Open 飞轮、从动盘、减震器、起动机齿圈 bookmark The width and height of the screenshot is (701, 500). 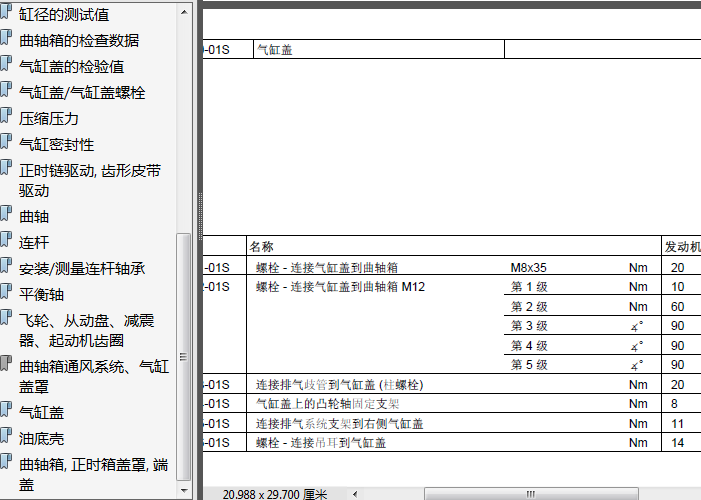click(87, 331)
